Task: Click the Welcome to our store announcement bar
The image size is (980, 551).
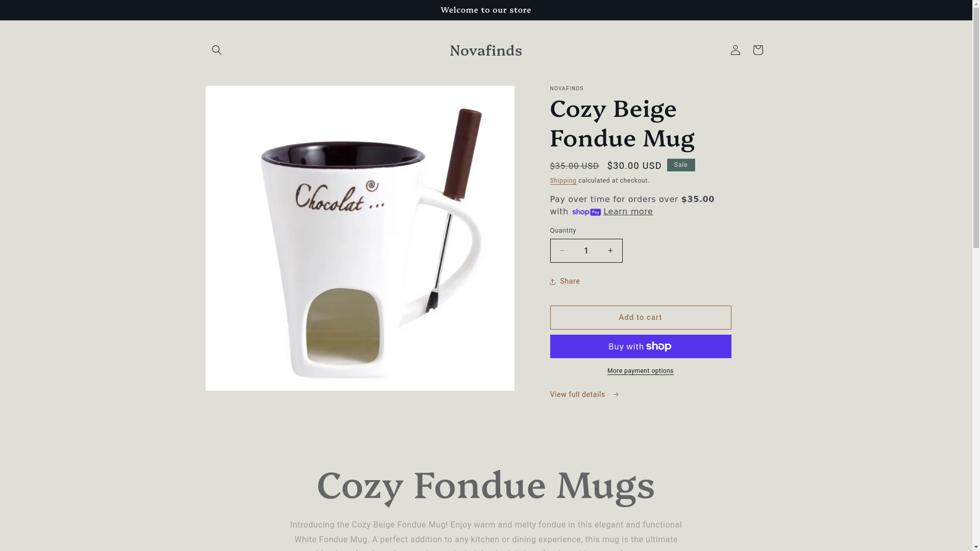Action: 486,10
